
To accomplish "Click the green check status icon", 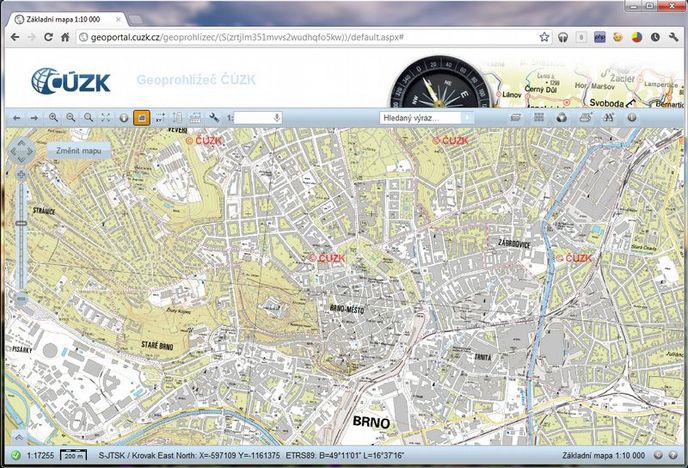I will tap(16, 456).
